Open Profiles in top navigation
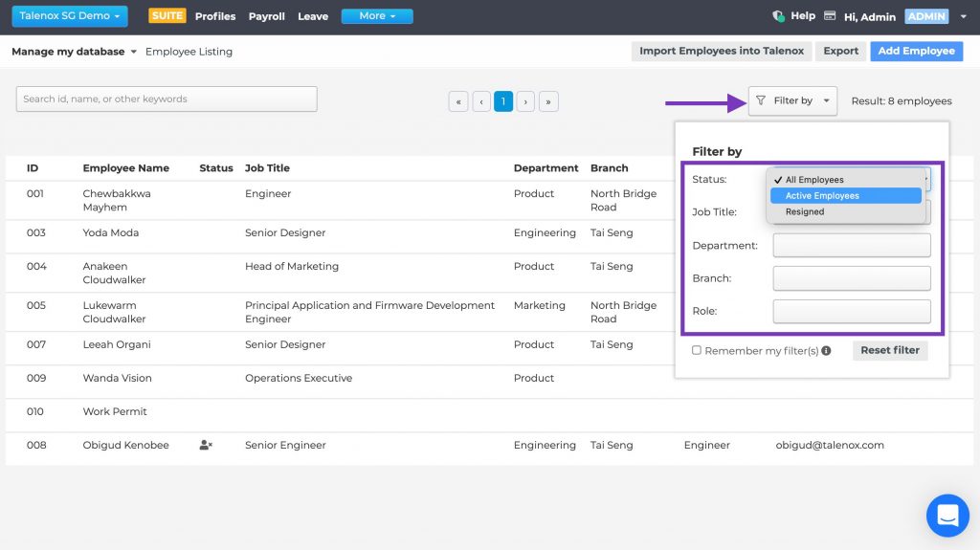The image size is (980, 550). pos(215,16)
